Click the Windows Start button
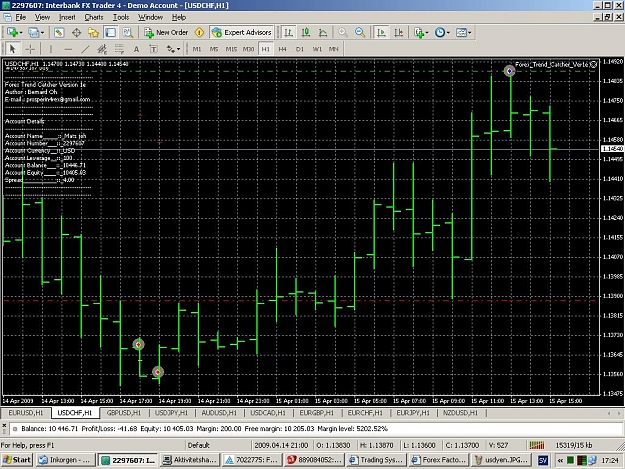Screen dimensions: 625x469 click(x=17, y=460)
